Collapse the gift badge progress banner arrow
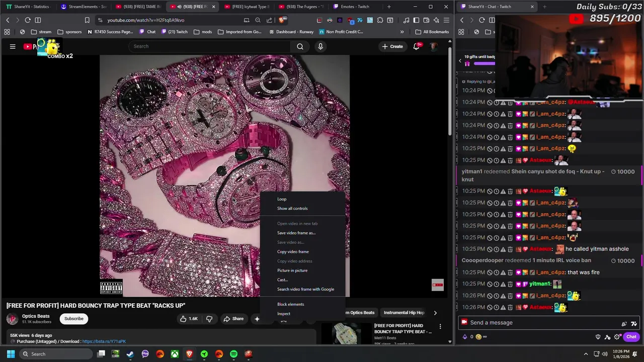The width and height of the screenshot is (644, 362). [460, 61]
